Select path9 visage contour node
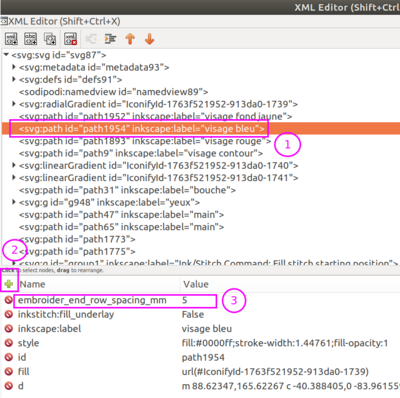 click(x=141, y=153)
